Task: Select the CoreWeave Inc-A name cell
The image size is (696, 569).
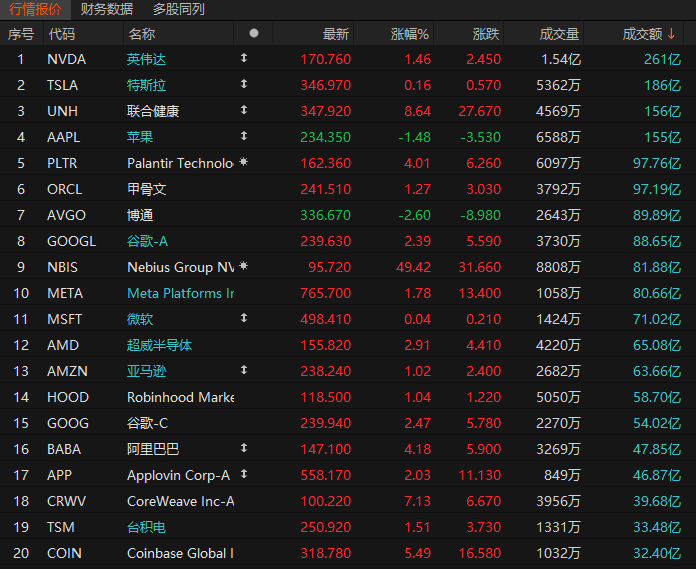Action: pos(180,501)
